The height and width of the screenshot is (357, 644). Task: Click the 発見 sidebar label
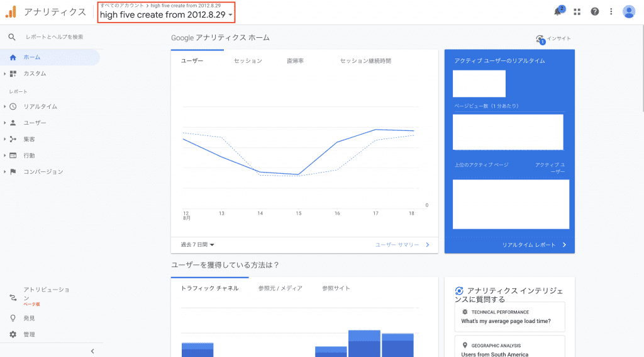point(29,318)
